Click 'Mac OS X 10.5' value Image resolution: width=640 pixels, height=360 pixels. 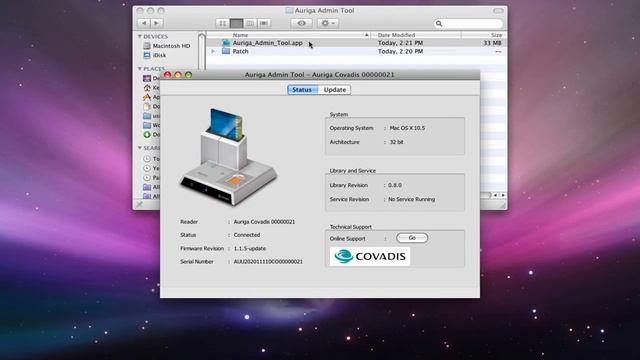407,128
